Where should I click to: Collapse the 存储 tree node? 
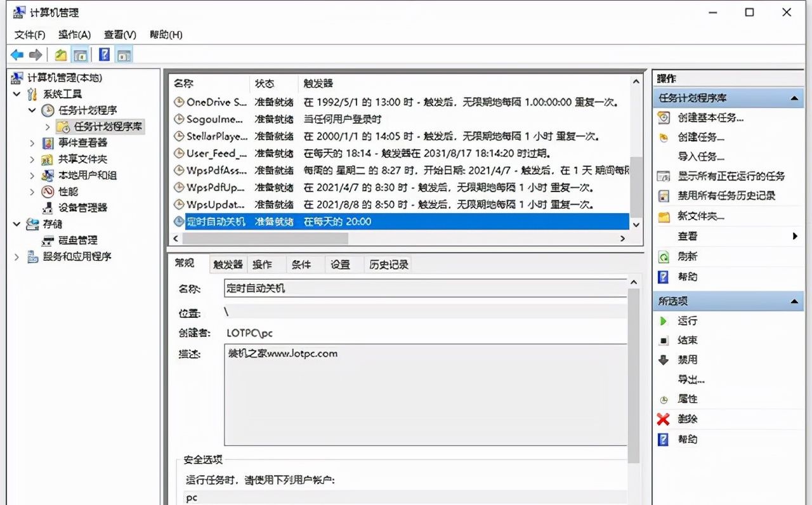(17, 224)
